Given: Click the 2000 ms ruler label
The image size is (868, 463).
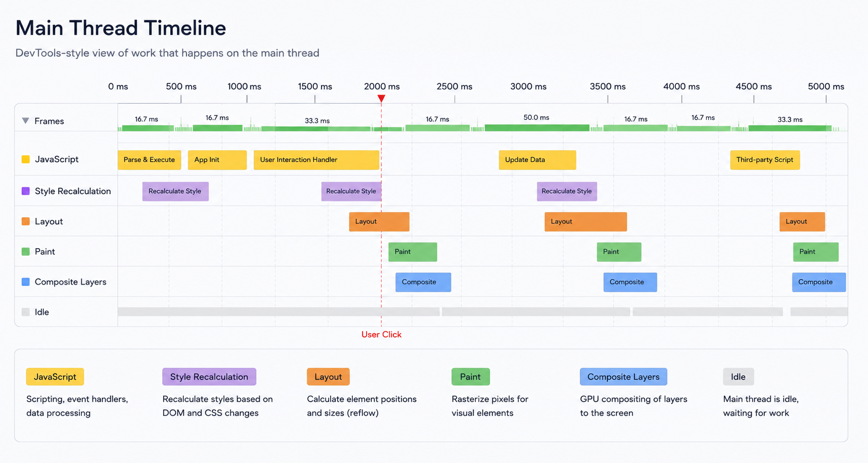Looking at the screenshot, I should [x=382, y=86].
